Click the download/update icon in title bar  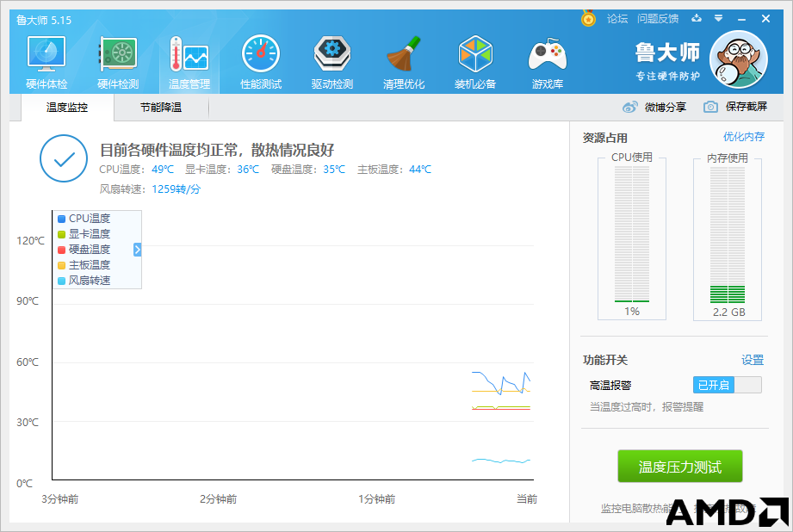point(697,19)
